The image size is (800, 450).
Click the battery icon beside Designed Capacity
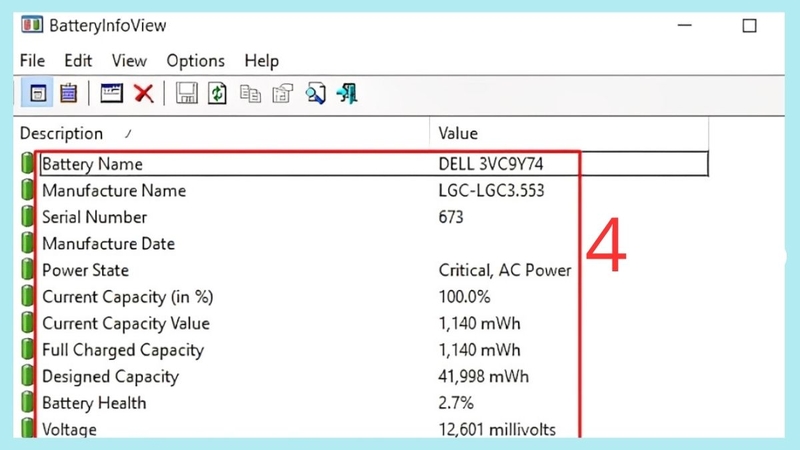pyautogui.click(x=27, y=376)
